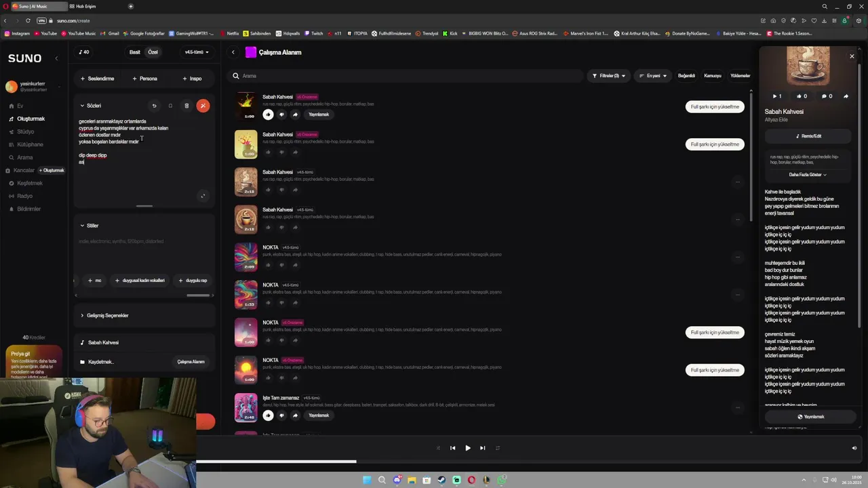Share song from details panel arrow
Image resolution: width=868 pixels, height=488 pixels.
pos(846,96)
